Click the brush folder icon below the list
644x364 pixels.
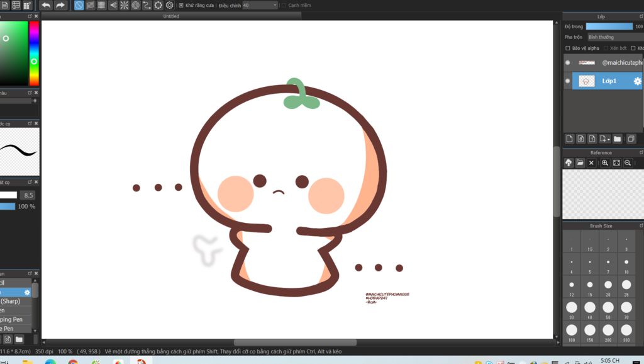[x=19, y=339]
